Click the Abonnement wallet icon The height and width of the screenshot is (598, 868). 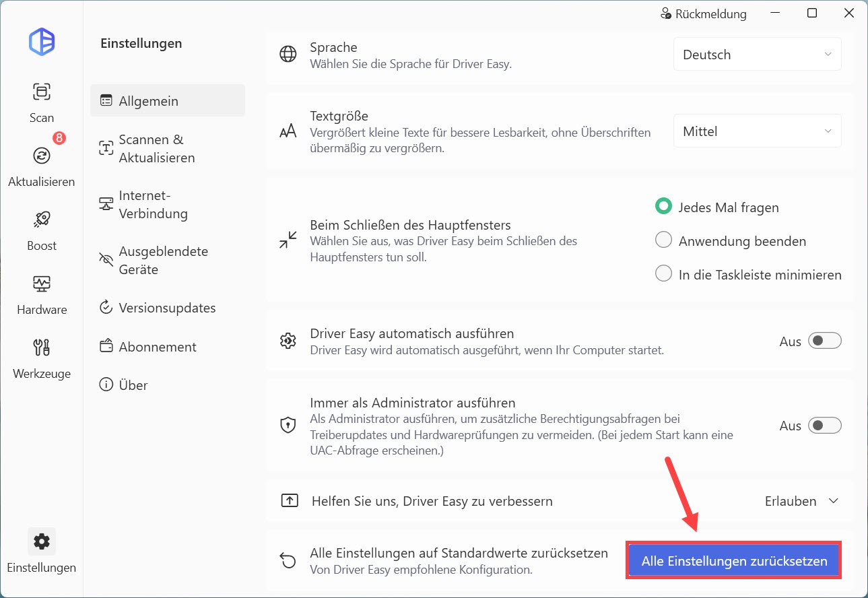coord(106,347)
